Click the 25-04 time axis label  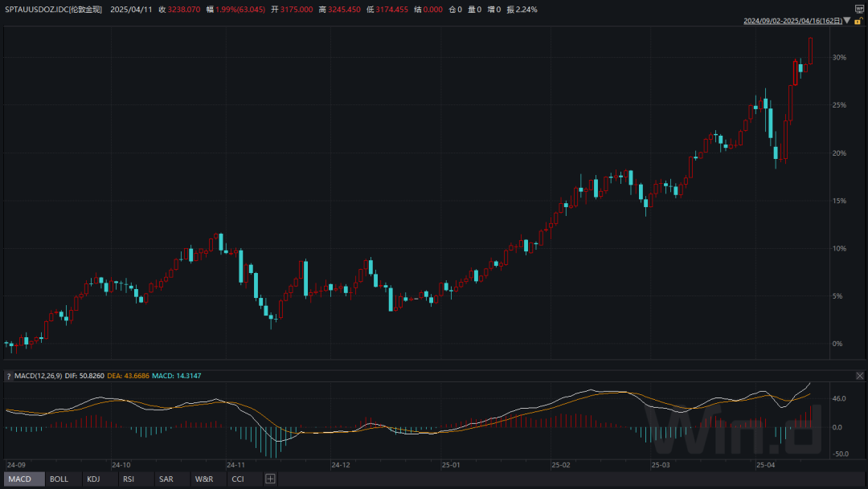click(766, 465)
